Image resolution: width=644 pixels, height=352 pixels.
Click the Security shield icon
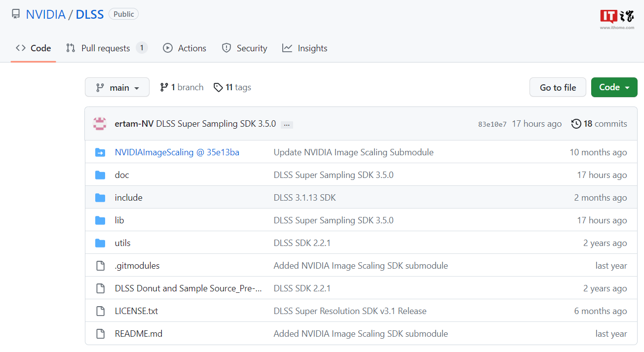tap(227, 48)
